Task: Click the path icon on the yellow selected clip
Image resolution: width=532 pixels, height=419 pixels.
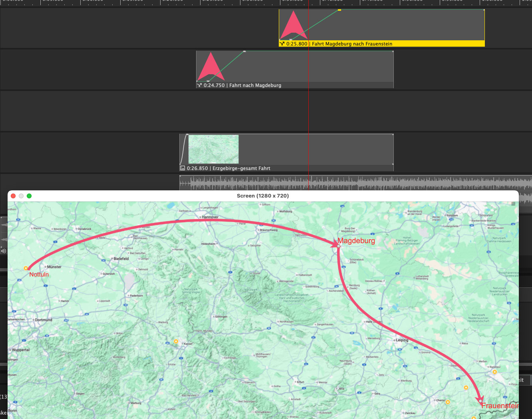Action: 282,44
